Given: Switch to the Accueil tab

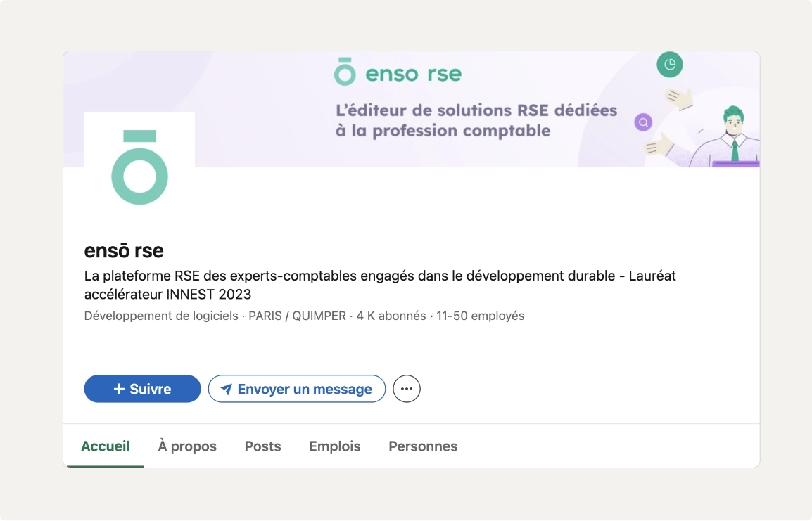Looking at the screenshot, I should pyautogui.click(x=106, y=446).
